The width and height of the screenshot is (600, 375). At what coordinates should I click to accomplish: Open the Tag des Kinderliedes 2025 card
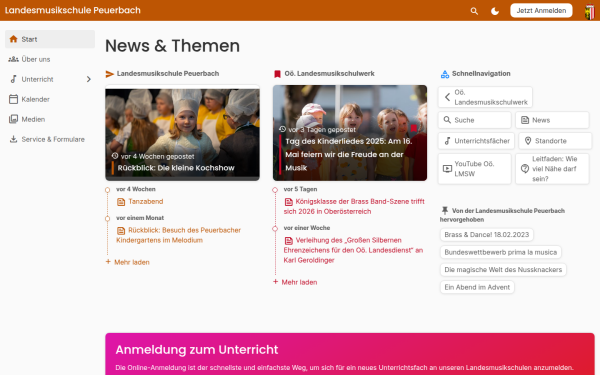coord(350,133)
